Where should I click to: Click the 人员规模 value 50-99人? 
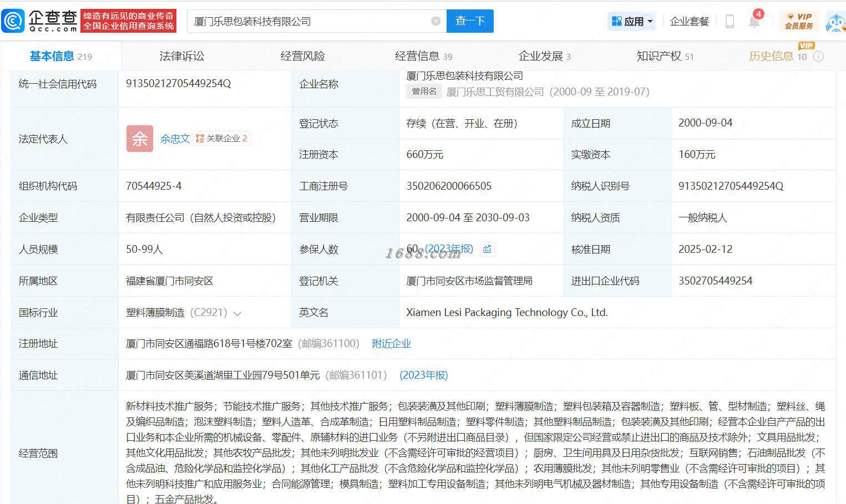click(144, 250)
